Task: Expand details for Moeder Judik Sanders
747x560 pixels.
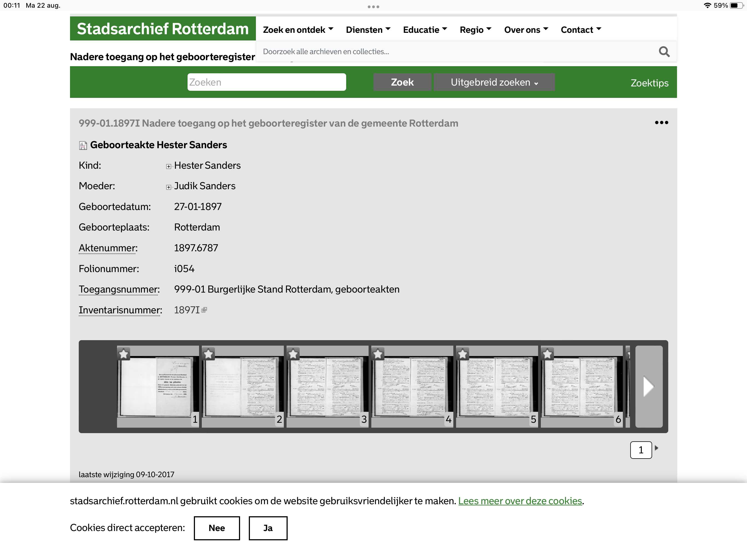Action: click(x=168, y=187)
